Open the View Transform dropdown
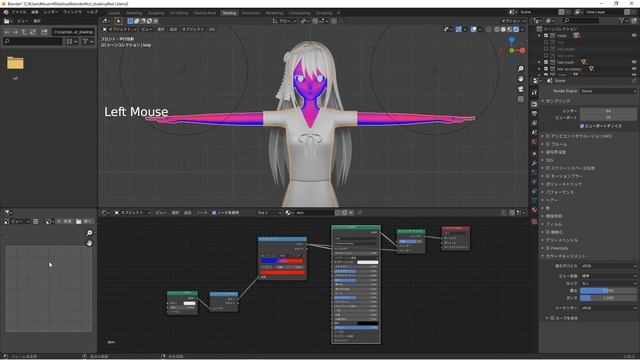This screenshot has height=360, width=640. [x=608, y=276]
